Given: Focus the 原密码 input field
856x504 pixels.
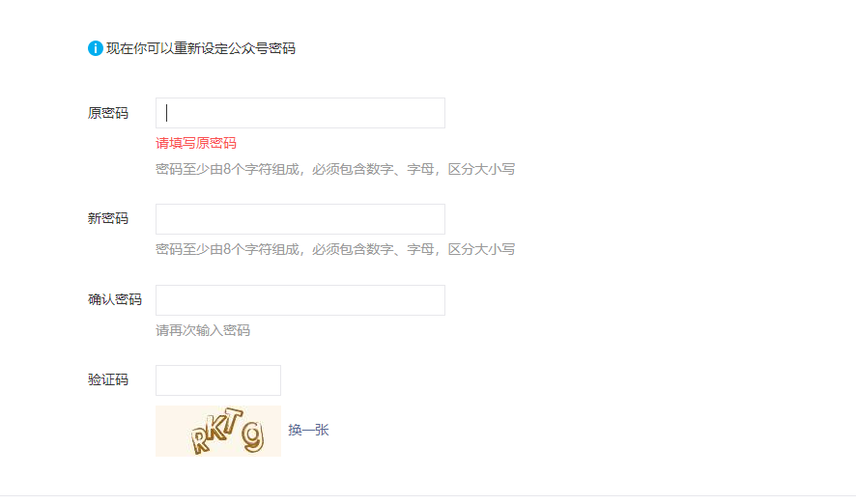Looking at the screenshot, I should [300, 113].
